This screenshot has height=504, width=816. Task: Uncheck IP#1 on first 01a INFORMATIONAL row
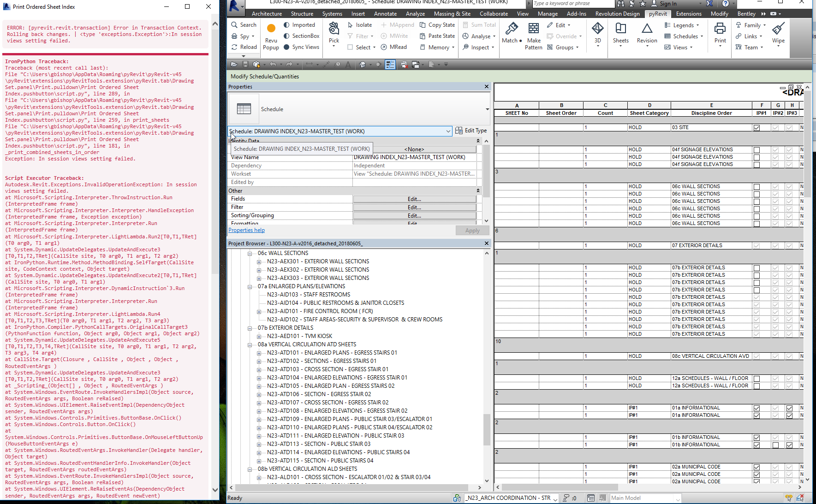(x=756, y=408)
